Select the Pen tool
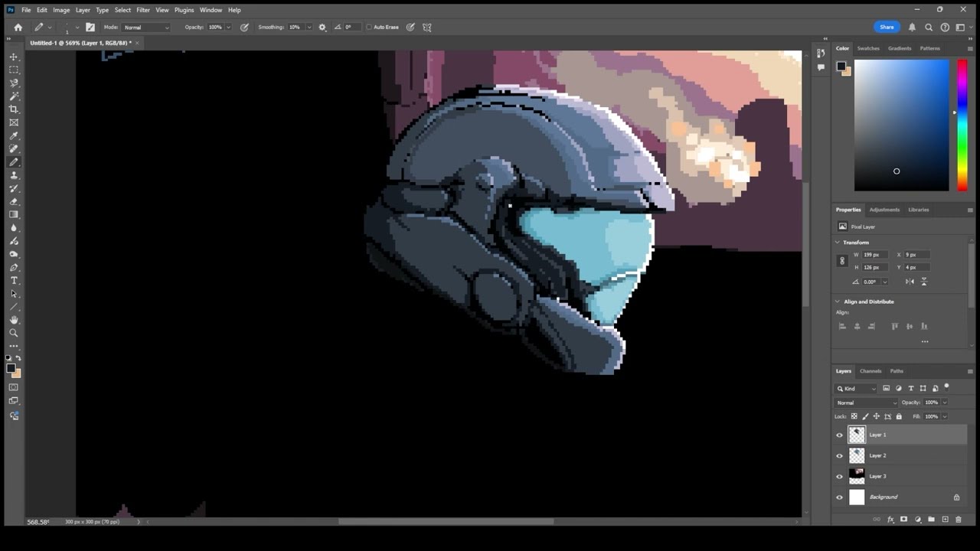Image resolution: width=980 pixels, height=551 pixels. (14, 268)
